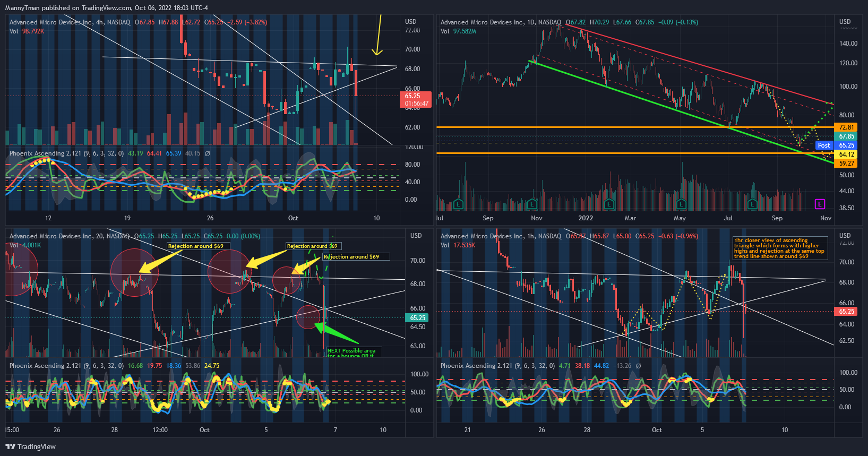The height and width of the screenshot is (456, 868).
Task: Click the −0.63 (−0.96%) change on 1h chart
Action: 678,236
